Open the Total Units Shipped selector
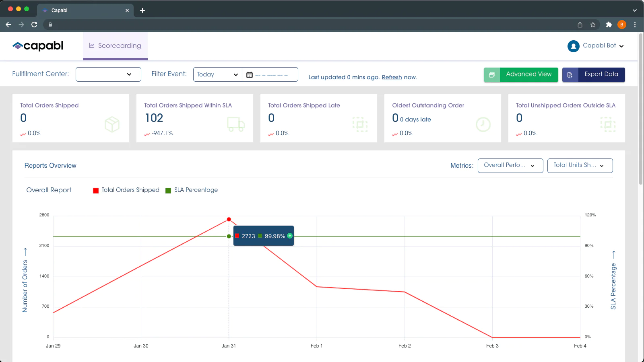The image size is (644, 362). (580, 165)
